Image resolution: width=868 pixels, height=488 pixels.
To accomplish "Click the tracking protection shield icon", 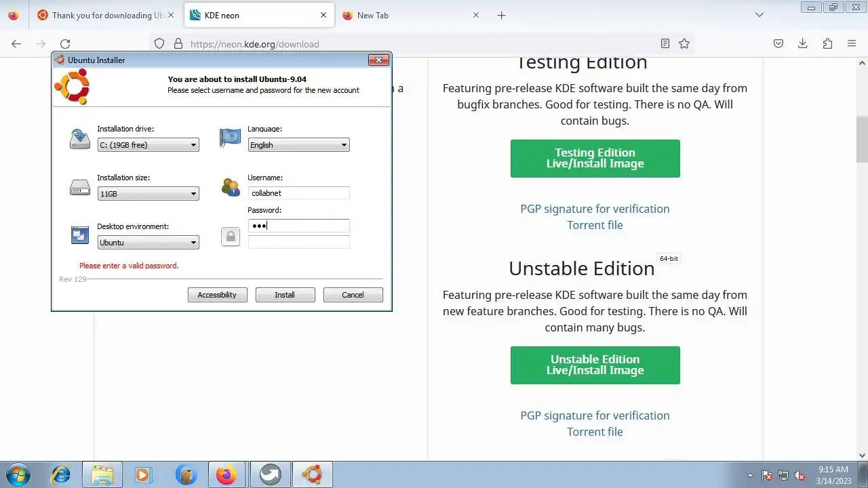I will point(159,43).
